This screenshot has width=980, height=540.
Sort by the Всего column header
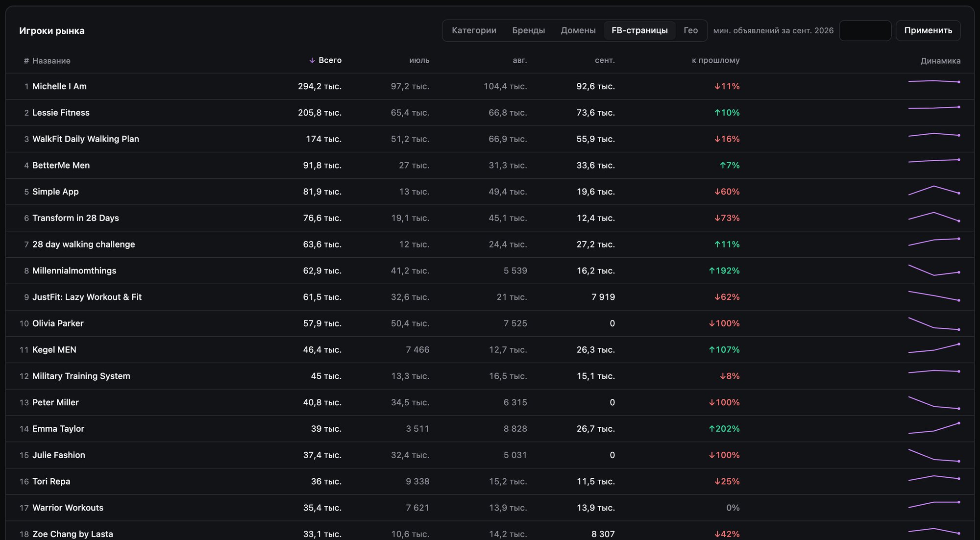pos(325,60)
